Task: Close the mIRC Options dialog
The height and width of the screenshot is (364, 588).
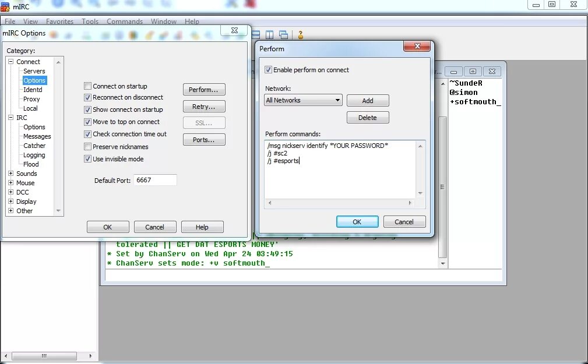Action: (x=235, y=30)
